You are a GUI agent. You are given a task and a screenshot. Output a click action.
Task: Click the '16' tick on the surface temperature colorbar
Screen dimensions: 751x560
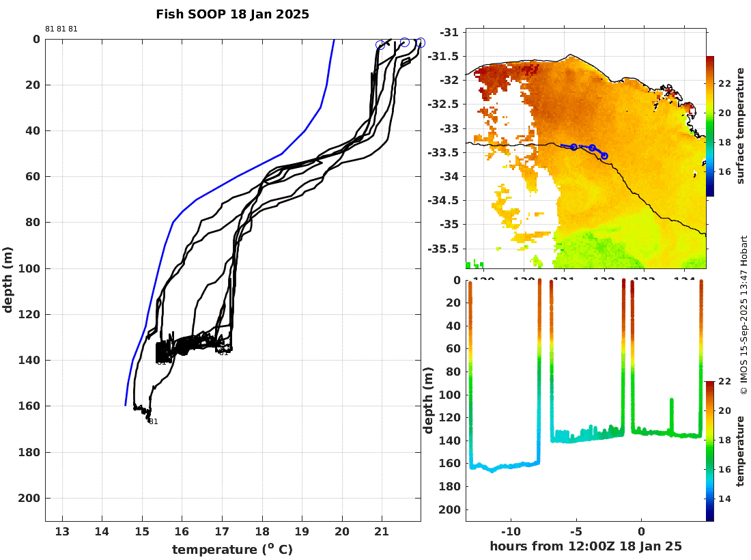point(724,171)
